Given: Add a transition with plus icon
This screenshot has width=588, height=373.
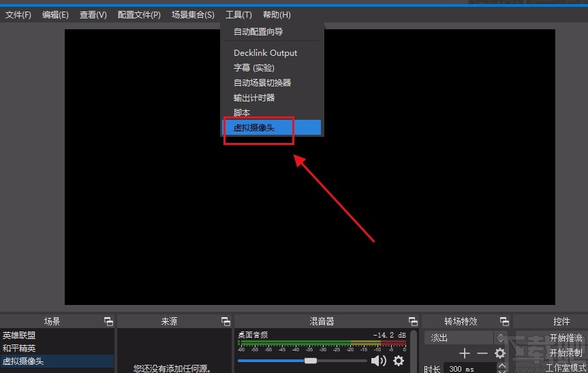Looking at the screenshot, I should [x=464, y=353].
